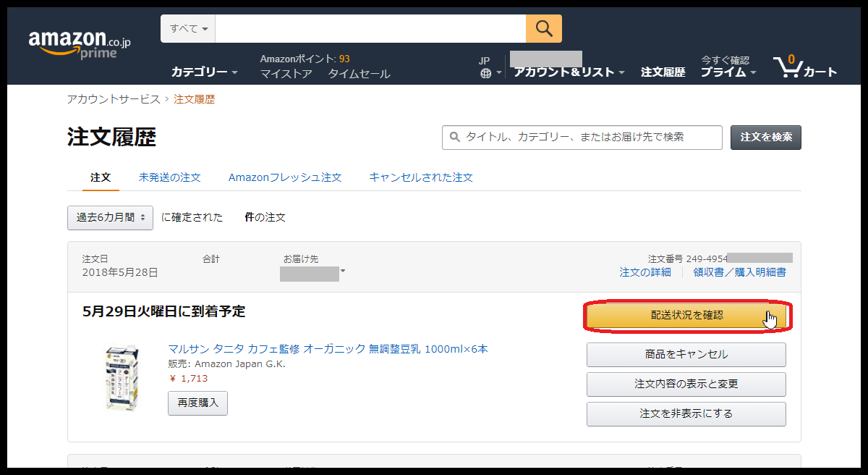The height and width of the screenshot is (475, 868).
Task: Click the JP globe language icon
Action: (485, 73)
